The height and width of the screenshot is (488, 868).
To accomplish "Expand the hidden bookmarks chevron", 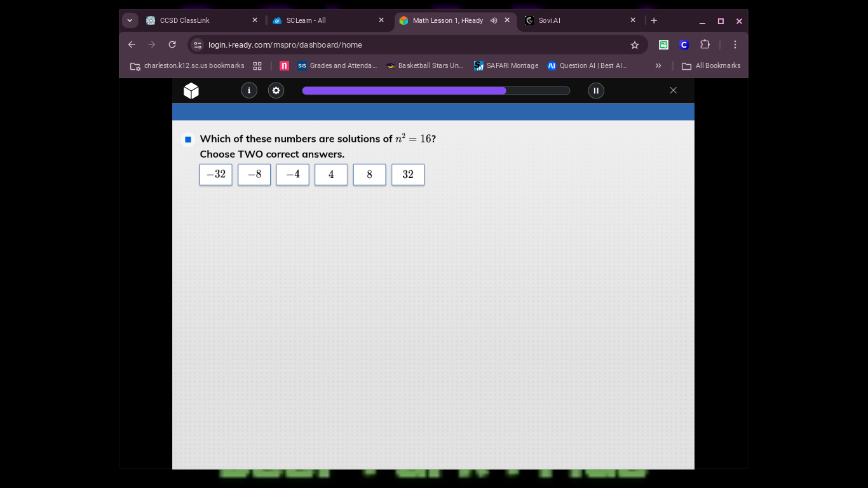I will (x=658, y=66).
